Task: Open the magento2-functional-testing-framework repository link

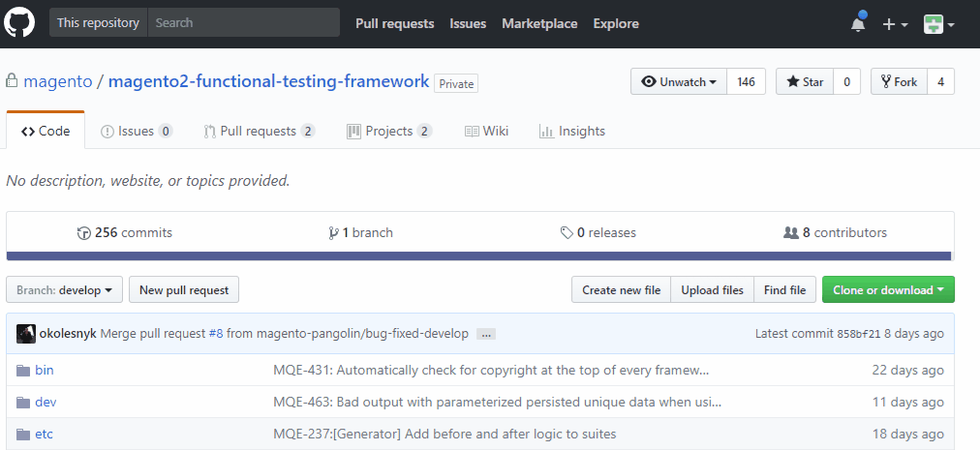Action: pos(268,81)
